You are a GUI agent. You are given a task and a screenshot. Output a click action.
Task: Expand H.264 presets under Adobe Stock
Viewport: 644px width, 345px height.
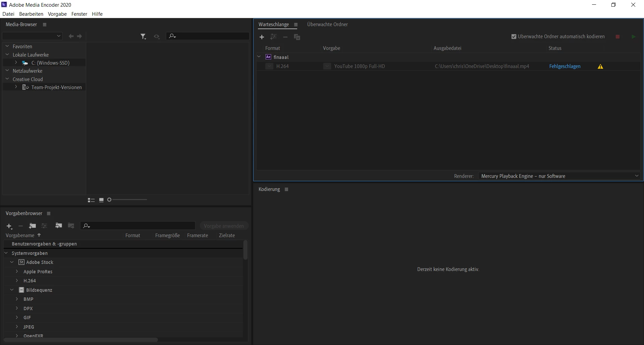17,280
